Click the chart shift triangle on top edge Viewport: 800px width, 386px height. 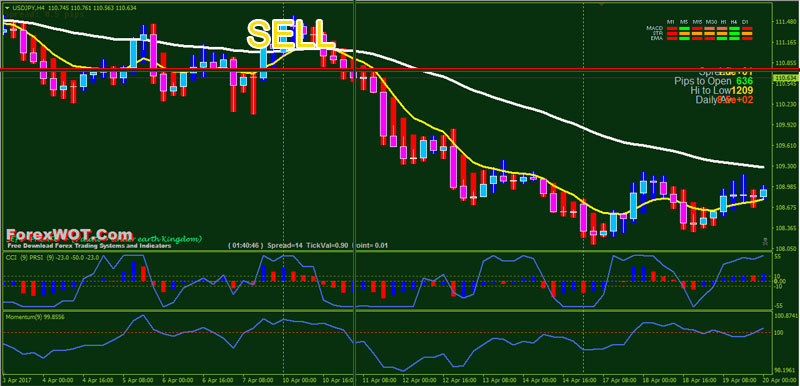tap(603, 4)
